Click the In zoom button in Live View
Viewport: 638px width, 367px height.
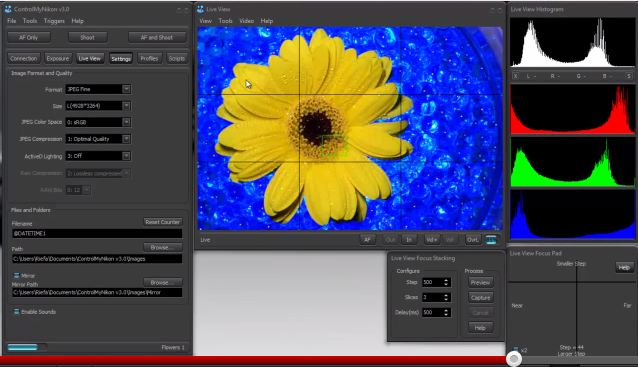pos(409,240)
